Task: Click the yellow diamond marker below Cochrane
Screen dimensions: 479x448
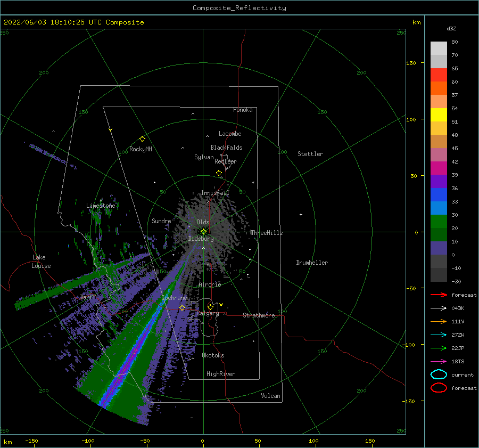Action: [182, 307]
